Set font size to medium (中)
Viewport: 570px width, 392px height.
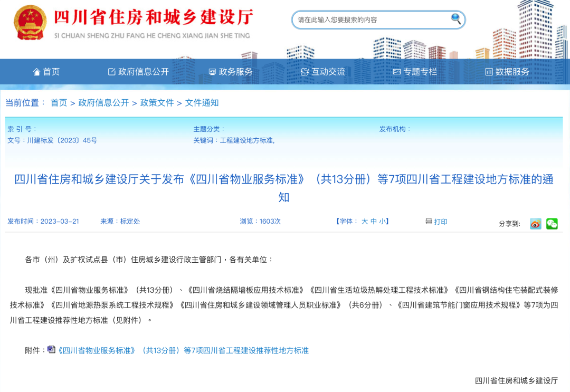pos(374,222)
